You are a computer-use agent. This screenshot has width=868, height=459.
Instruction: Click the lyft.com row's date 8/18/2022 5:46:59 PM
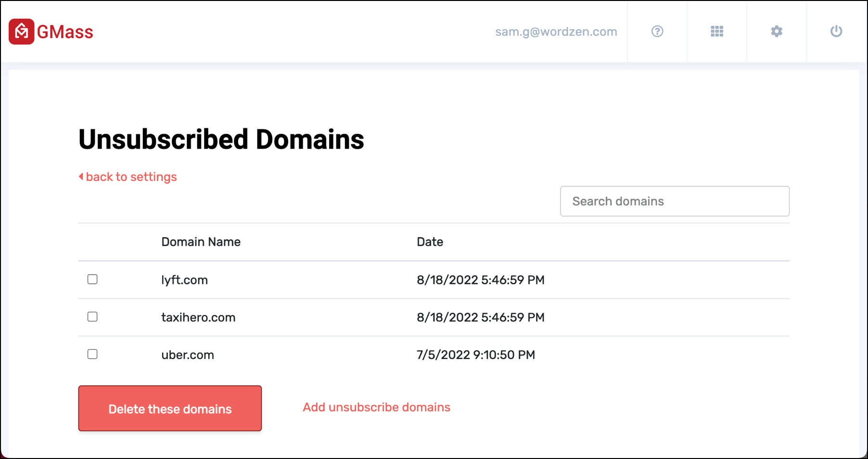(x=481, y=280)
